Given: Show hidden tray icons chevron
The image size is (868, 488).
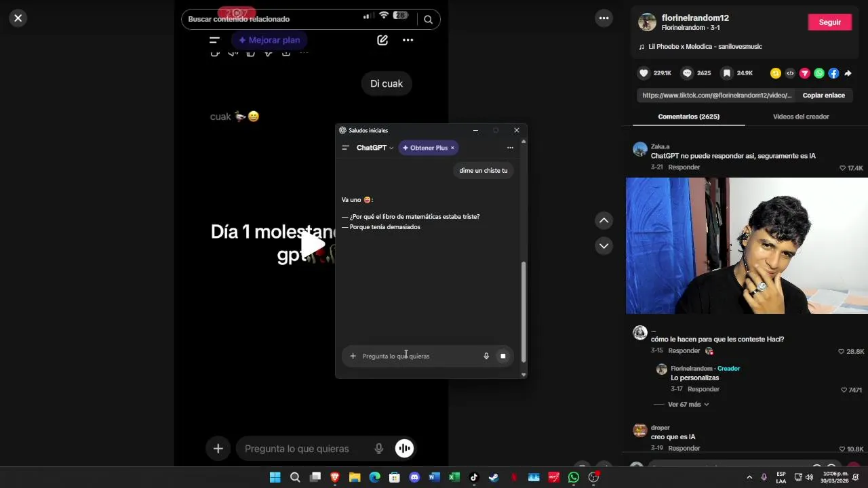Looking at the screenshot, I should tap(749, 477).
